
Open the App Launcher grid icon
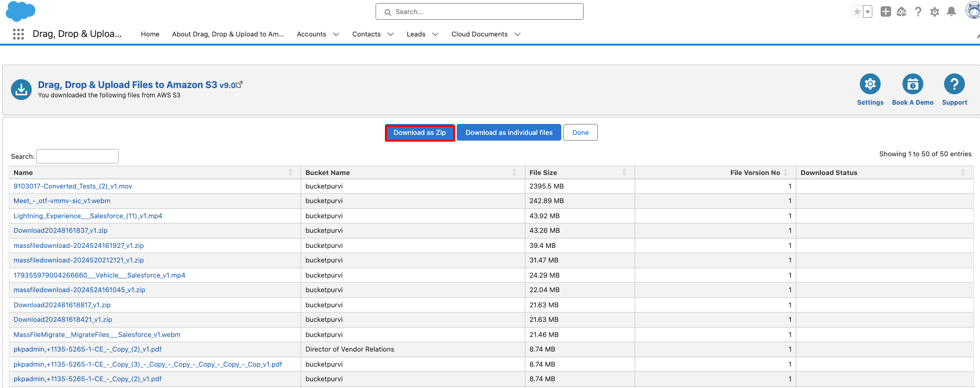click(x=18, y=34)
